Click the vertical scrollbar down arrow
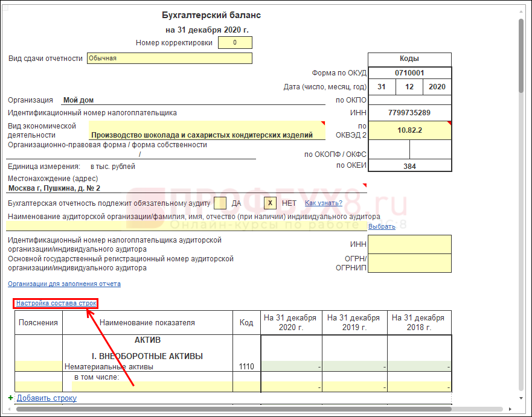This screenshot has height=417, width=532. pyautogui.click(x=521, y=398)
